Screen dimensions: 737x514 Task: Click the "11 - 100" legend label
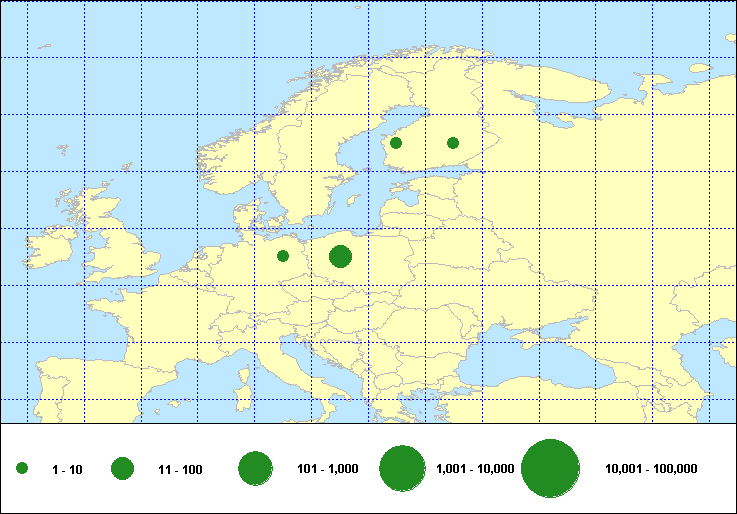click(180, 470)
